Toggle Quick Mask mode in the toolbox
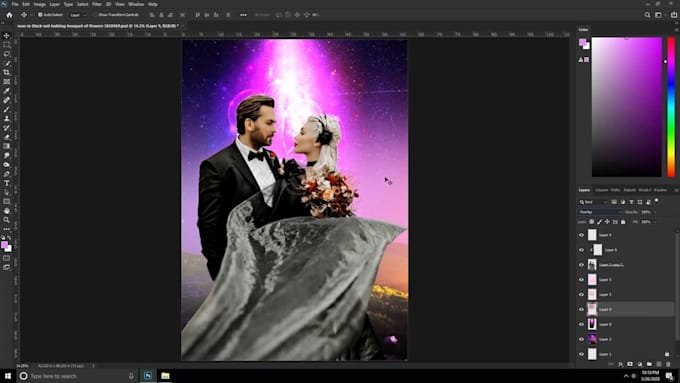 (x=7, y=258)
